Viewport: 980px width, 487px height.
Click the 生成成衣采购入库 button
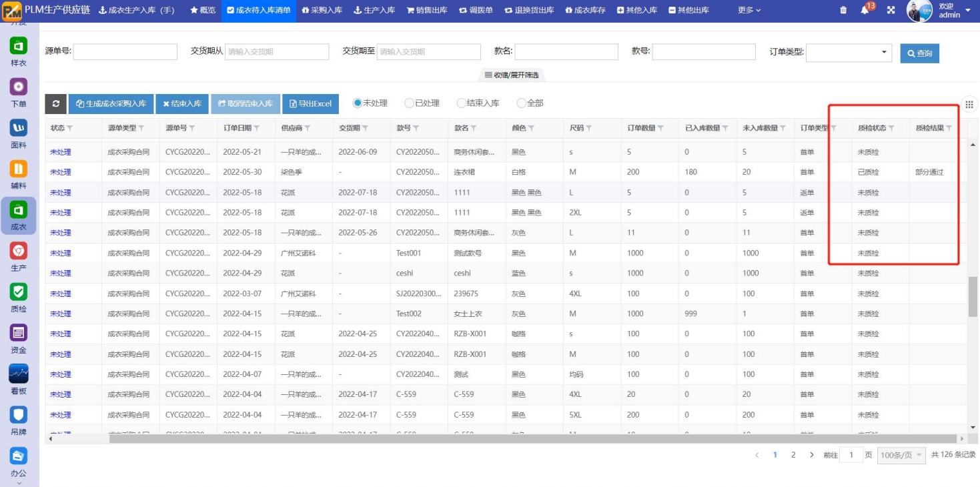point(111,103)
